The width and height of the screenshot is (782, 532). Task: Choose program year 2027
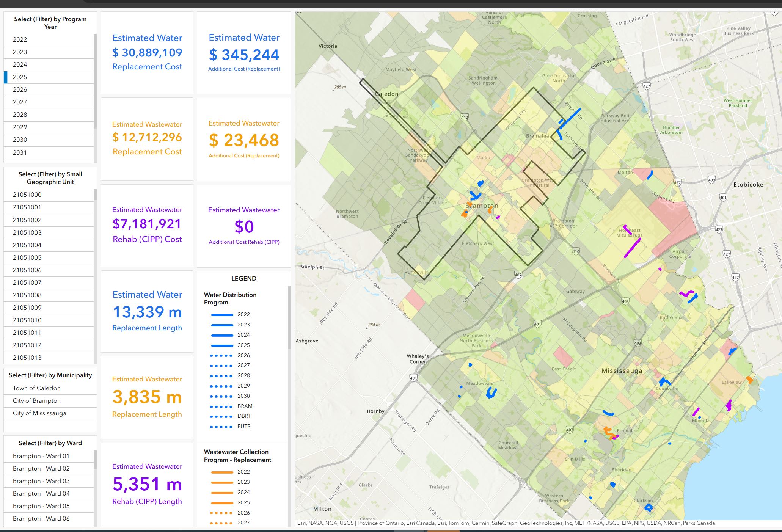pos(49,102)
